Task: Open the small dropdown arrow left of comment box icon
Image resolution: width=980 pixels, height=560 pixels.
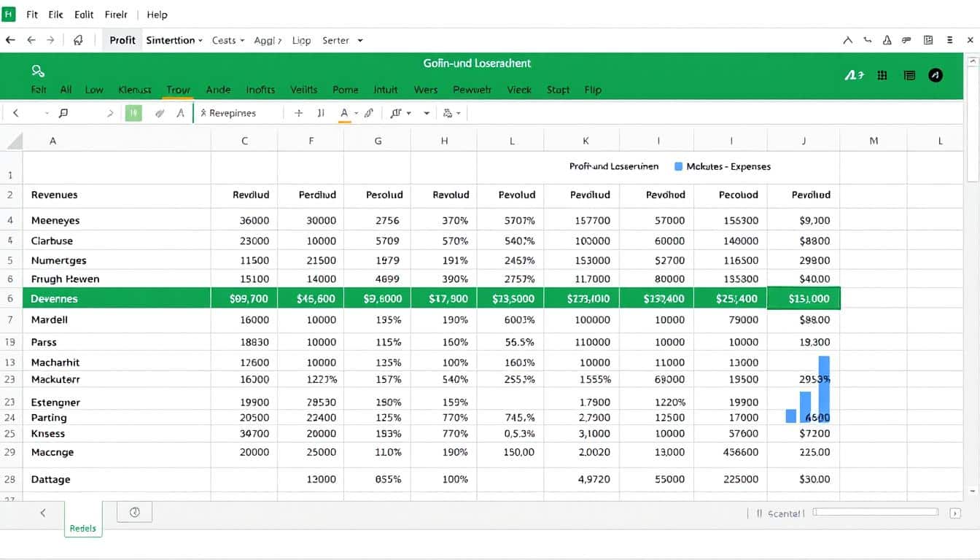Action: coord(47,113)
